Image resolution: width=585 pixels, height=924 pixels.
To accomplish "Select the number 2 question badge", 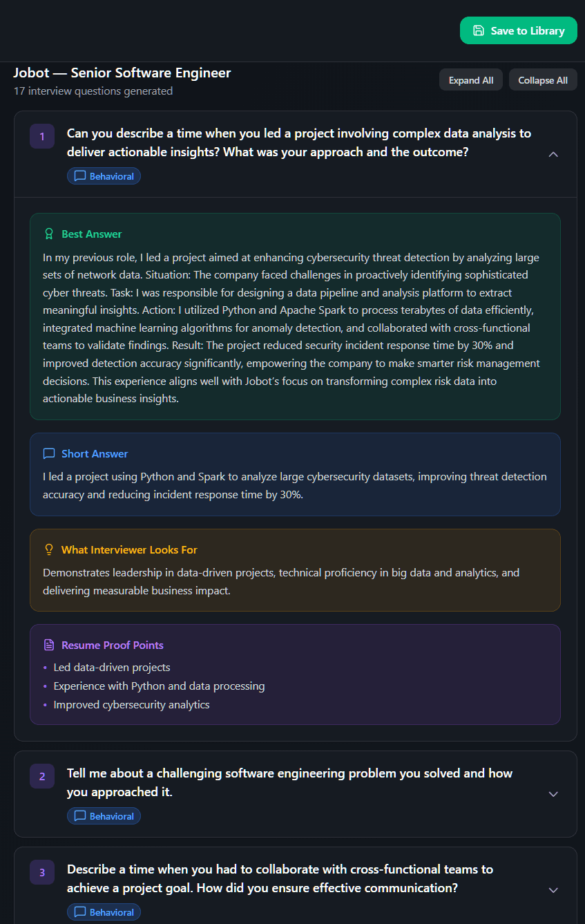I will pyautogui.click(x=42, y=776).
